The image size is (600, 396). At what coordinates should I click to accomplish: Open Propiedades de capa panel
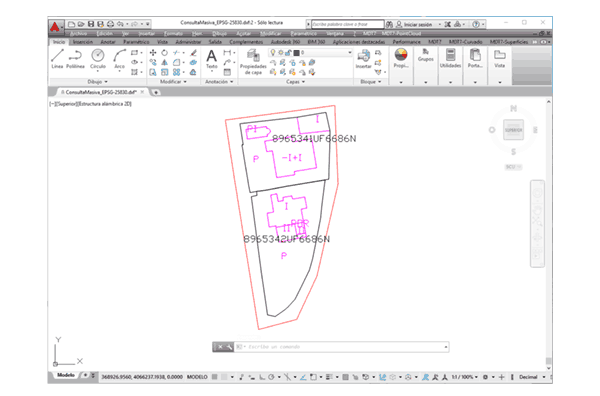coord(253,62)
